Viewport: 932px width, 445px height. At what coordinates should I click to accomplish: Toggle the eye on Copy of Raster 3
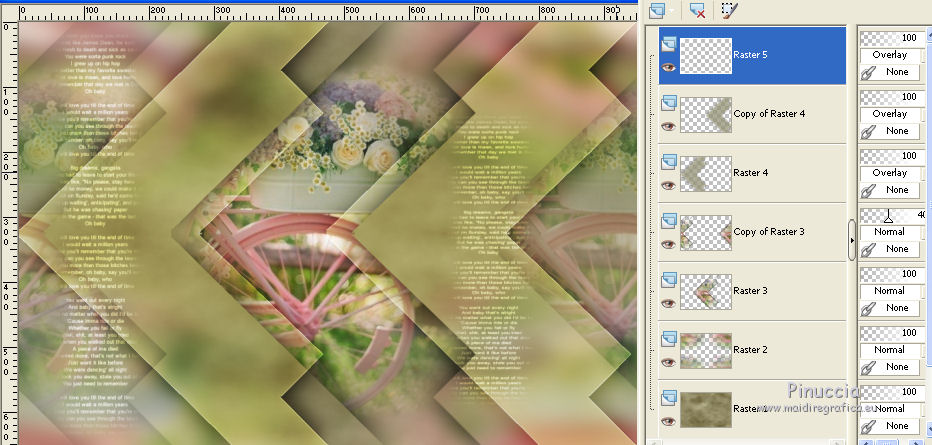tap(669, 244)
